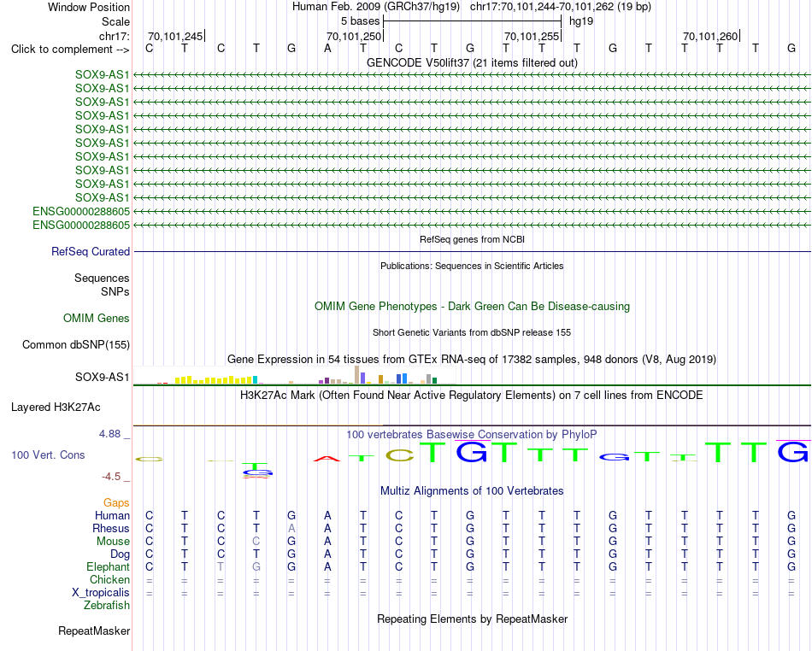Click the 'Human Feb. 2009 (GRCh37/hg19)' header text
The image size is (812, 651).
pos(378,7)
